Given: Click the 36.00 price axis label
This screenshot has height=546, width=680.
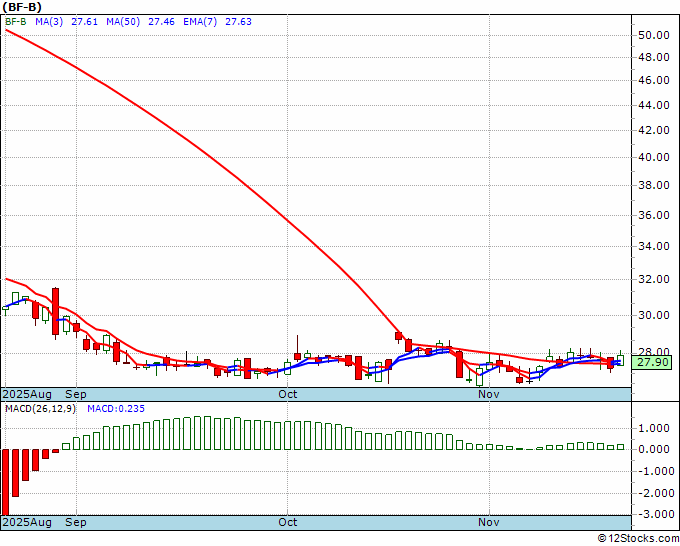Looking at the screenshot, I should point(654,215).
